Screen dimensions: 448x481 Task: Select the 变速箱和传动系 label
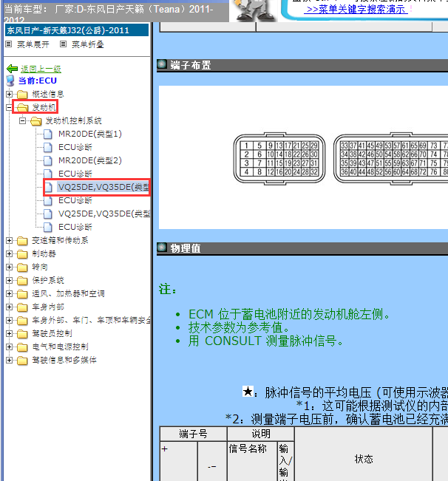(x=60, y=241)
